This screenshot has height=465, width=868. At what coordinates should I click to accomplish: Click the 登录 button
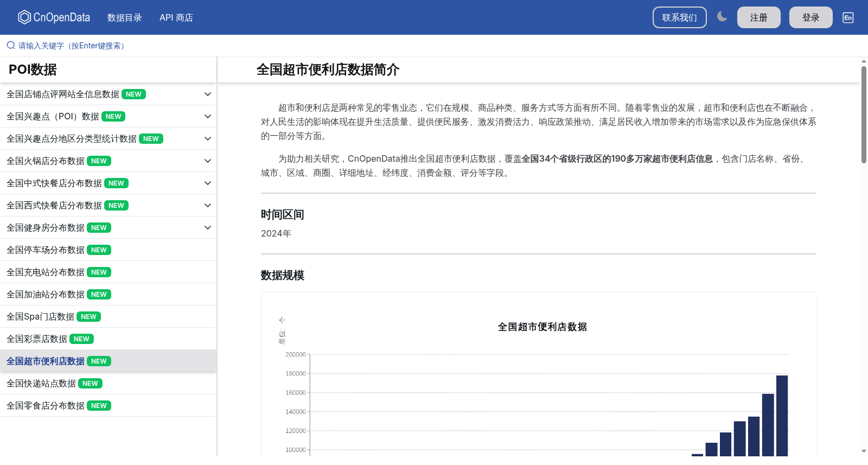click(x=810, y=17)
